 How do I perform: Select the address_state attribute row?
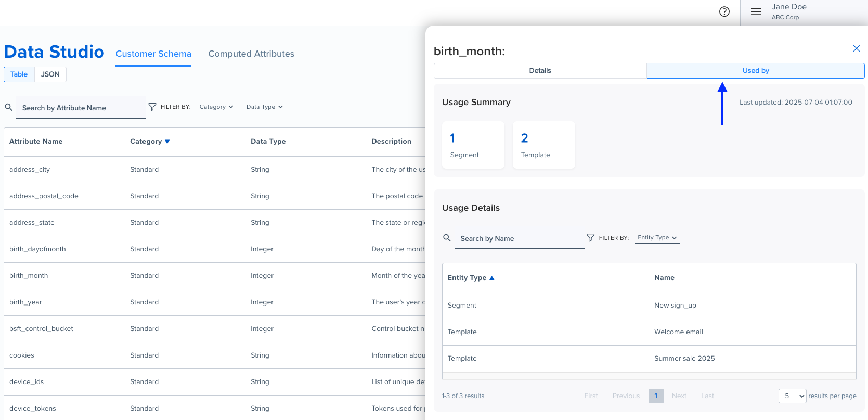point(215,223)
